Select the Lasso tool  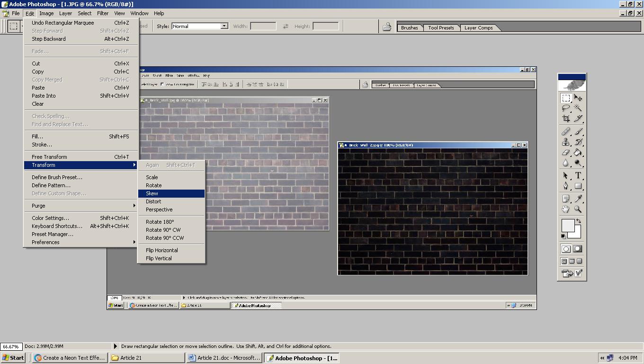pos(566,109)
